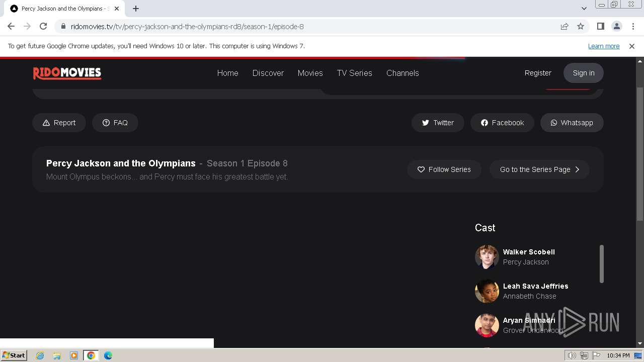
Task: Open Chrome side panel icon
Action: (x=600, y=26)
